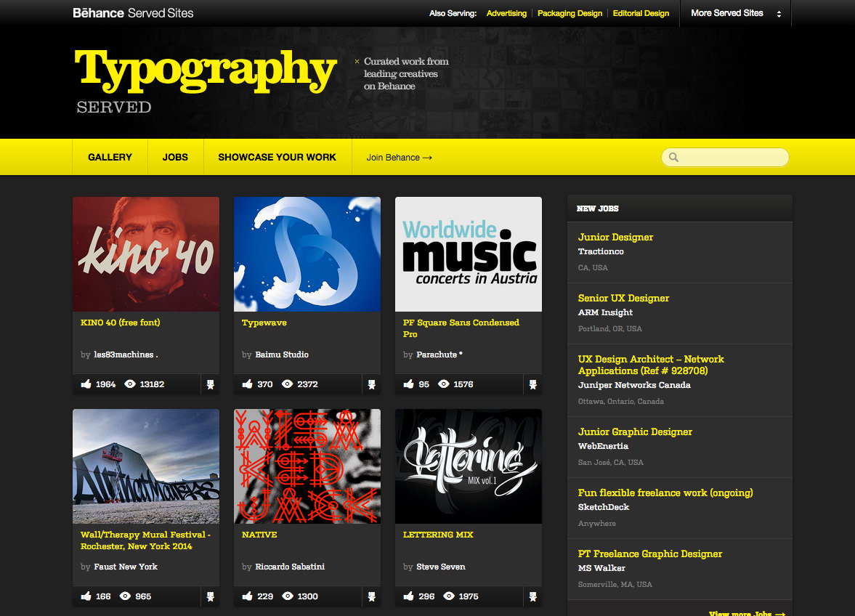Click 'Portland, OR, USA' location text

[610, 329]
